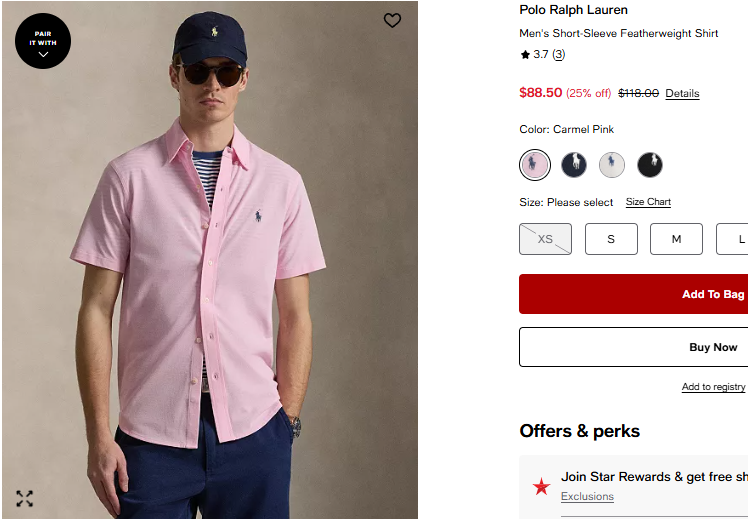Choose the unavailable XS size
This screenshot has height=519, width=748.
click(x=545, y=239)
